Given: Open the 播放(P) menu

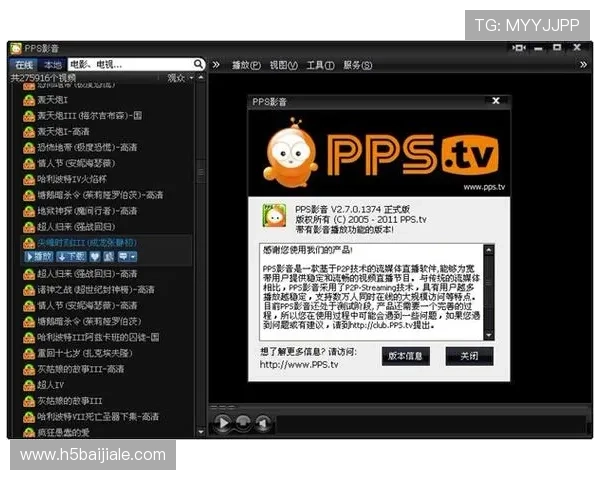Looking at the screenshot, I should click(246, 65).
